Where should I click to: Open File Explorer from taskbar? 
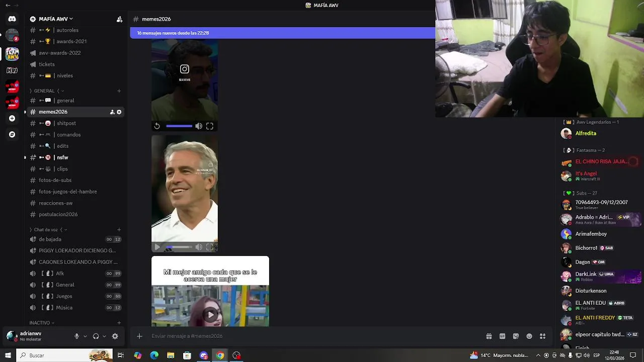[x=171, y=355]
